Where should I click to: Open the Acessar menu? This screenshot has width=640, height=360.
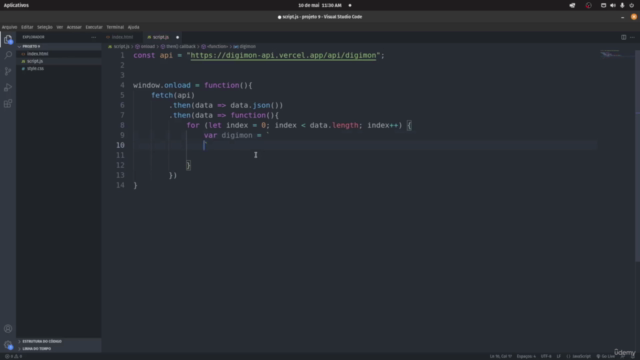pos(74,27)
